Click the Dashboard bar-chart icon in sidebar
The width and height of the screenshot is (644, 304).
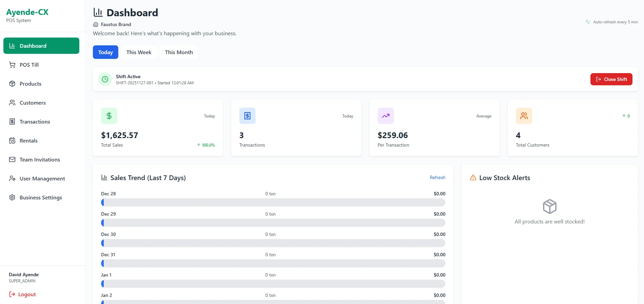pyautogui.click(x=12, y=46)
